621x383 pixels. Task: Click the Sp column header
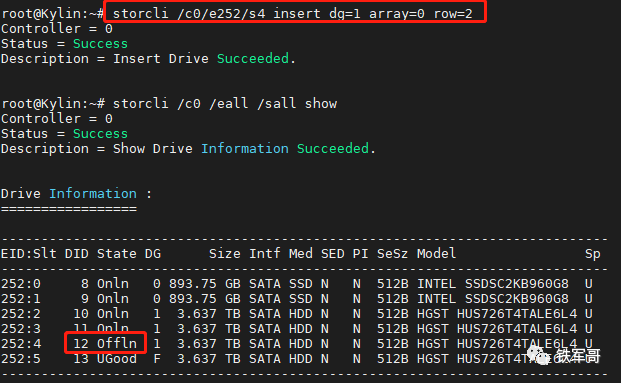coord(592,253)
